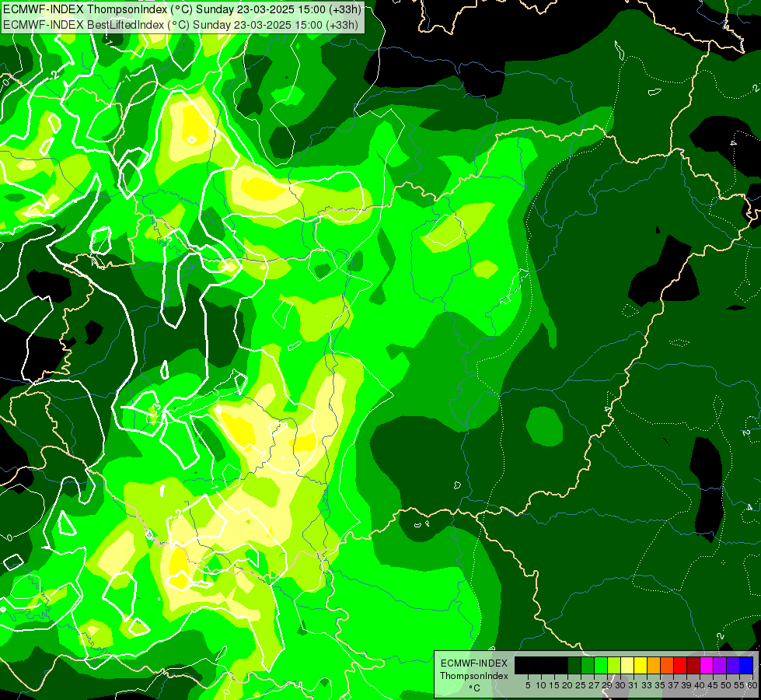
Task: Click legend tick label '25'
Action: (x=581, y=685)
